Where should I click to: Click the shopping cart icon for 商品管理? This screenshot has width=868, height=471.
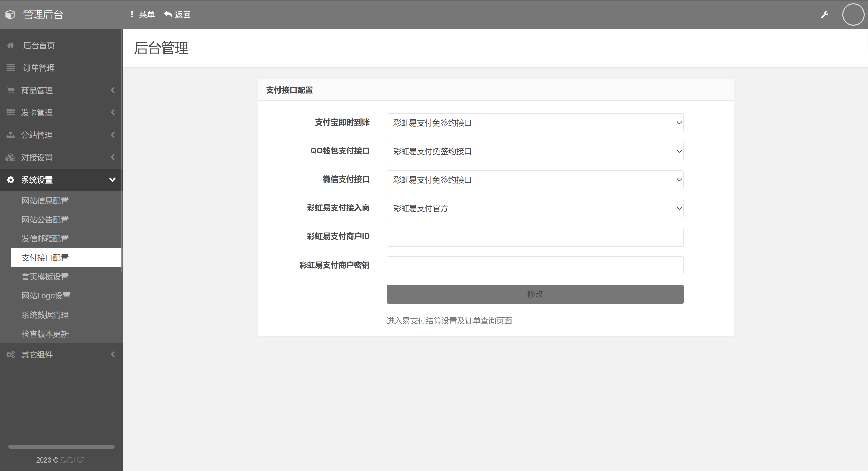click(x=11, y=90)
